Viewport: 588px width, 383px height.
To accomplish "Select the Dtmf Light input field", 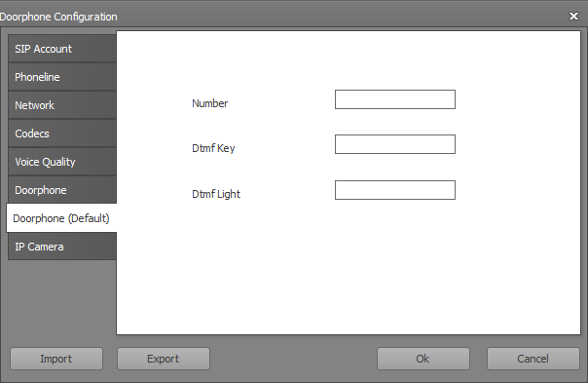I will tap(395, 190).
